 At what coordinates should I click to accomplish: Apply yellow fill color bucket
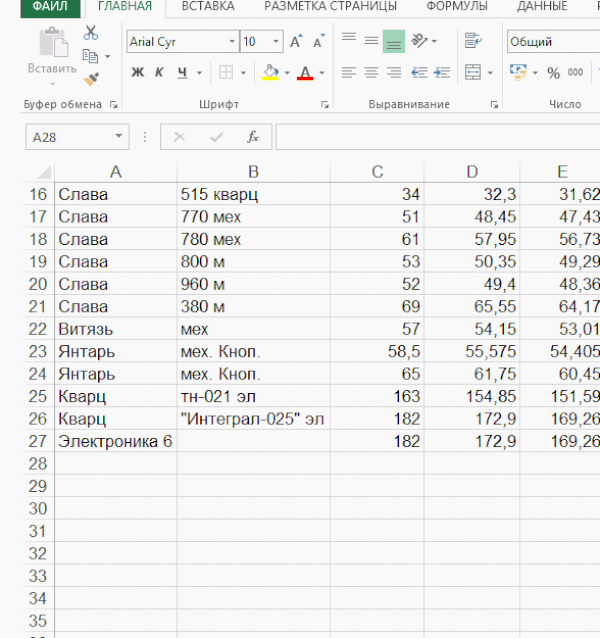click(270, 72)
